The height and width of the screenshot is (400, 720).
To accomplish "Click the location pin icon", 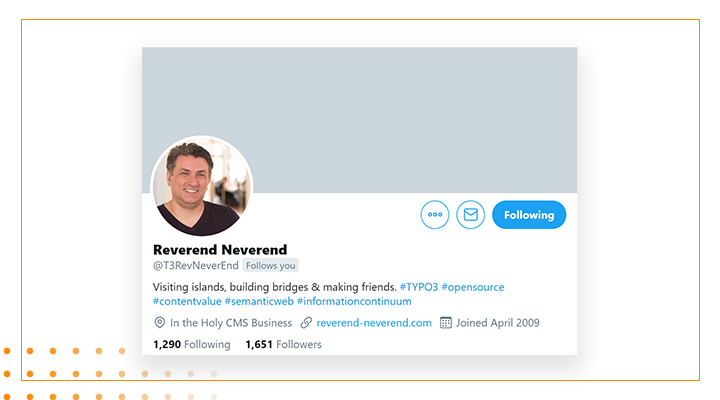I will 159,322.
